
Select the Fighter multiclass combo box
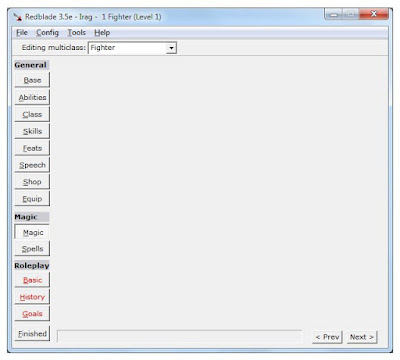click(132, 48)
